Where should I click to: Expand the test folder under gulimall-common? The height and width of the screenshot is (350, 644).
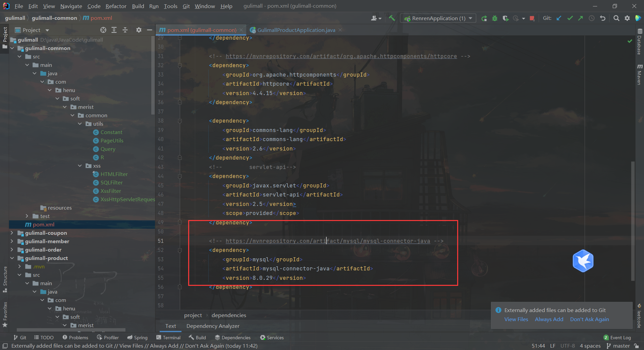[27, 216]
